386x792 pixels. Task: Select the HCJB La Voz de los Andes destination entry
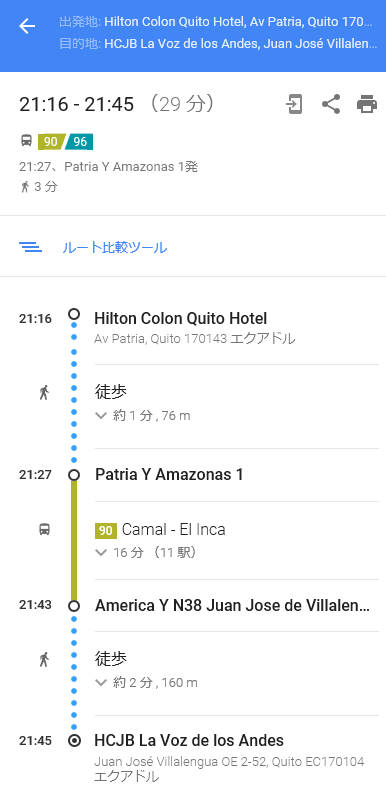[x=189, y=740]
